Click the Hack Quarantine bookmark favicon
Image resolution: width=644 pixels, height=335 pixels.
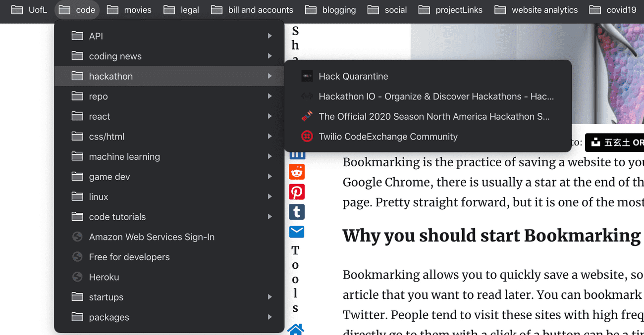click(307, 76)
